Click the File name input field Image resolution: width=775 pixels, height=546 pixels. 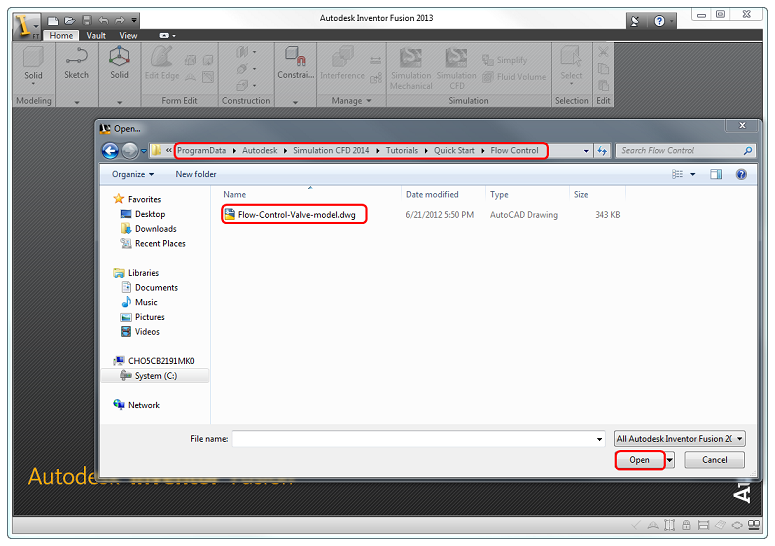(415, 439)
